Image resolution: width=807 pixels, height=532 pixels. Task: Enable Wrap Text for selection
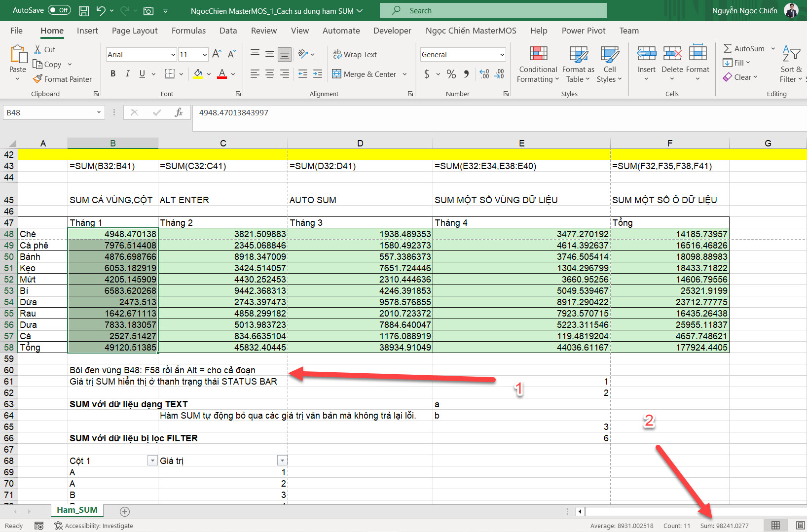coord(355,54)
